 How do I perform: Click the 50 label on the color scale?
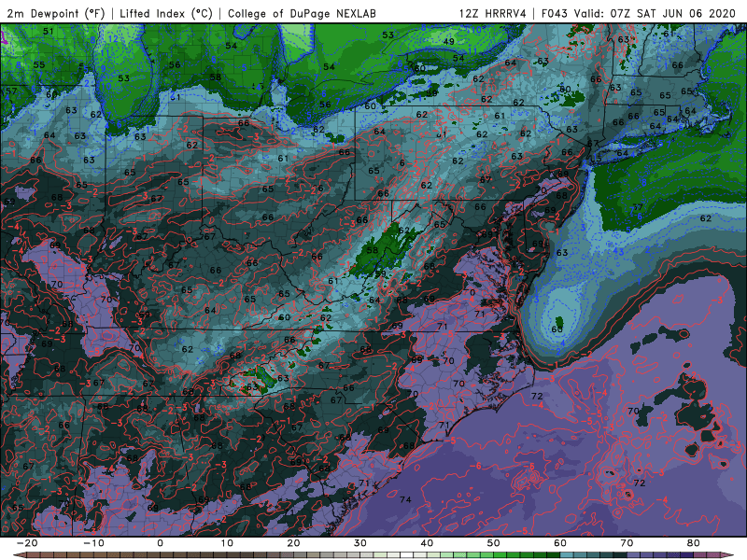[494, 543]
